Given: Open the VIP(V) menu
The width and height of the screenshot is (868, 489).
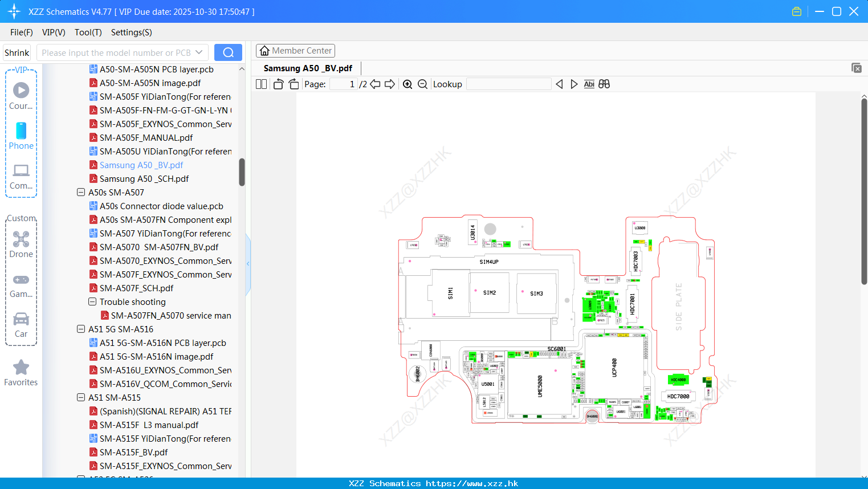Looking at the screenshot, I should point(54,32).
